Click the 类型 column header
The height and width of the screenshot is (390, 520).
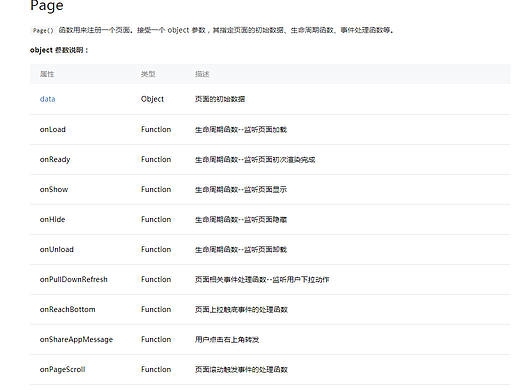148,74
